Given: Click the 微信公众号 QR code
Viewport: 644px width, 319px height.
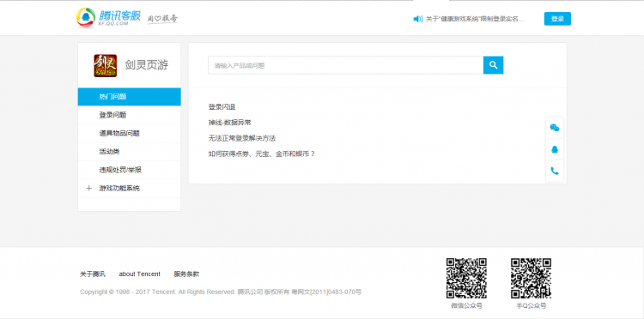Looking at the screenshot, I should 466,278.
